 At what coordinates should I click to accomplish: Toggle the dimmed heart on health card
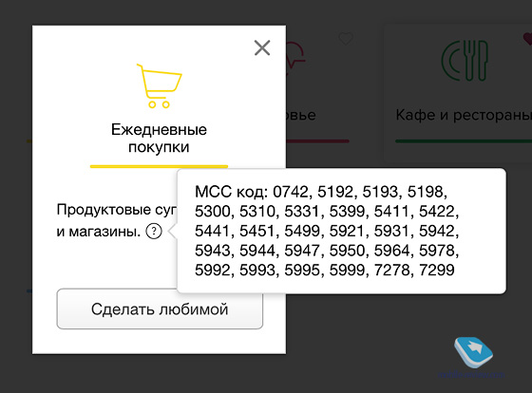pos(346,39)
